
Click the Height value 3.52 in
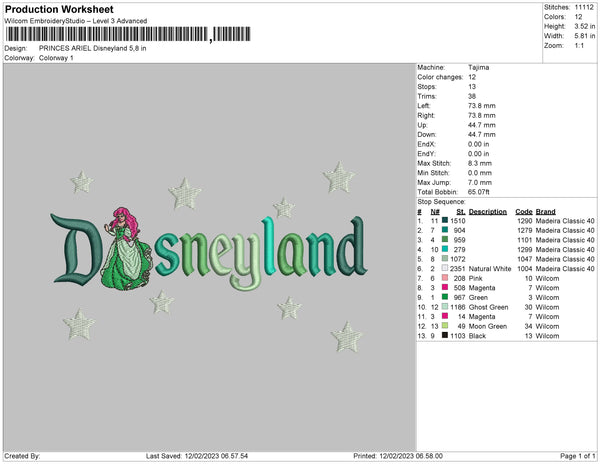click(x=584, y=26)
